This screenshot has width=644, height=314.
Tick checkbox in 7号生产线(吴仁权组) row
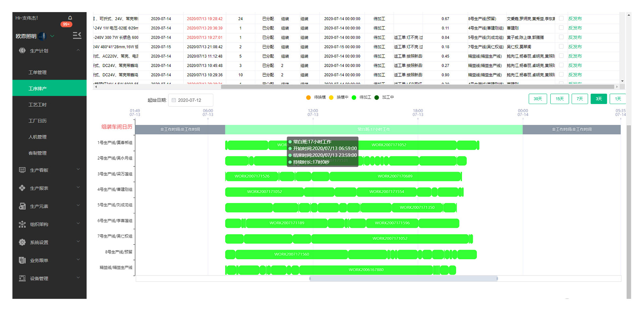point(561,47)
